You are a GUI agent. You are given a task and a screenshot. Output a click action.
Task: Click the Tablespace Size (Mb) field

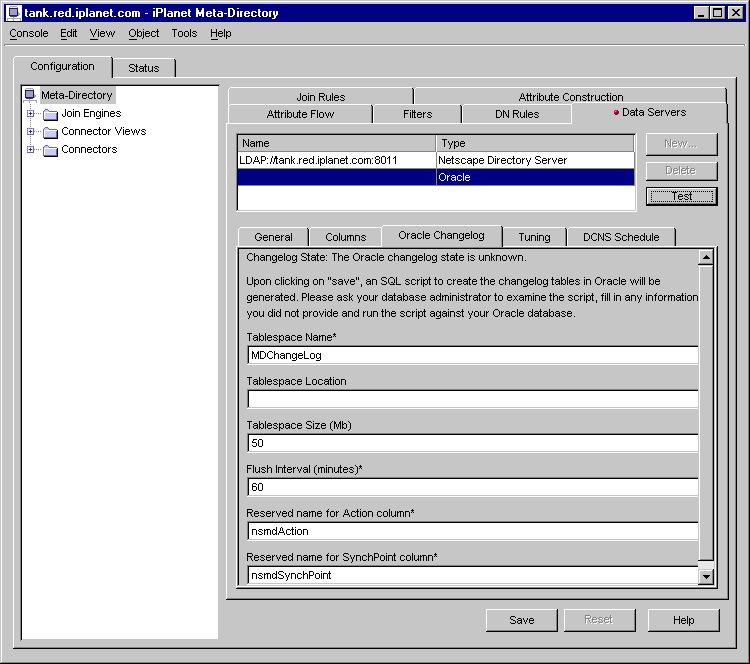pyautogui.click(x=473, y=443)
